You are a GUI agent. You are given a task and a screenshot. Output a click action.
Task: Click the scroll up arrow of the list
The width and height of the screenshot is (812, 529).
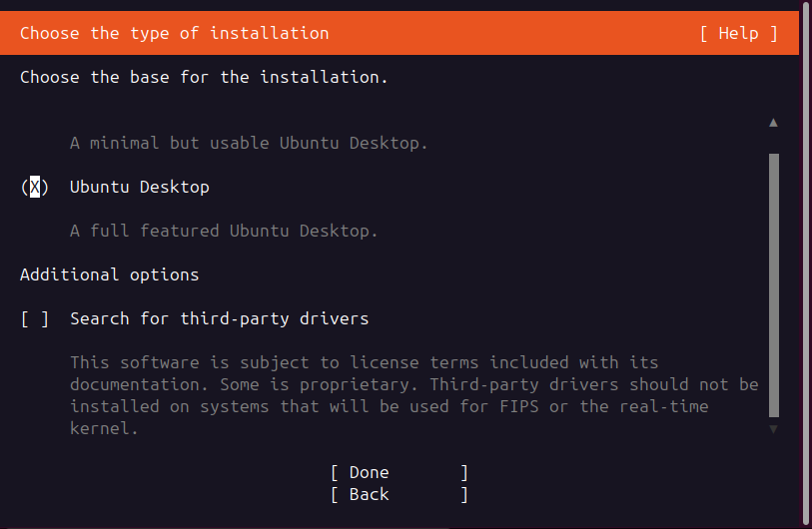click(773, 123)
